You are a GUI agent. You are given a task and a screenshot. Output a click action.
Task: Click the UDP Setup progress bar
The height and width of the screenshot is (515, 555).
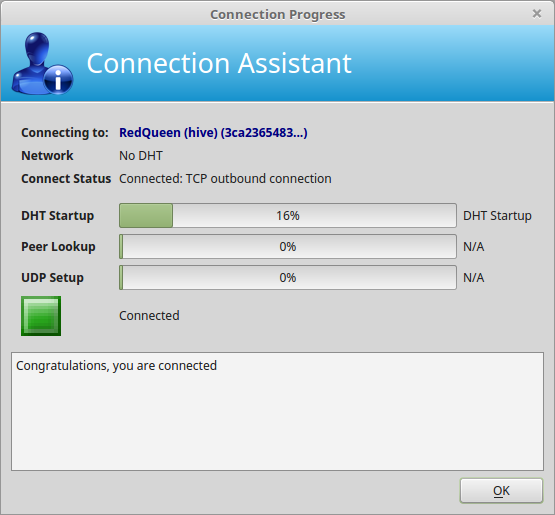(x=288, y=277)
